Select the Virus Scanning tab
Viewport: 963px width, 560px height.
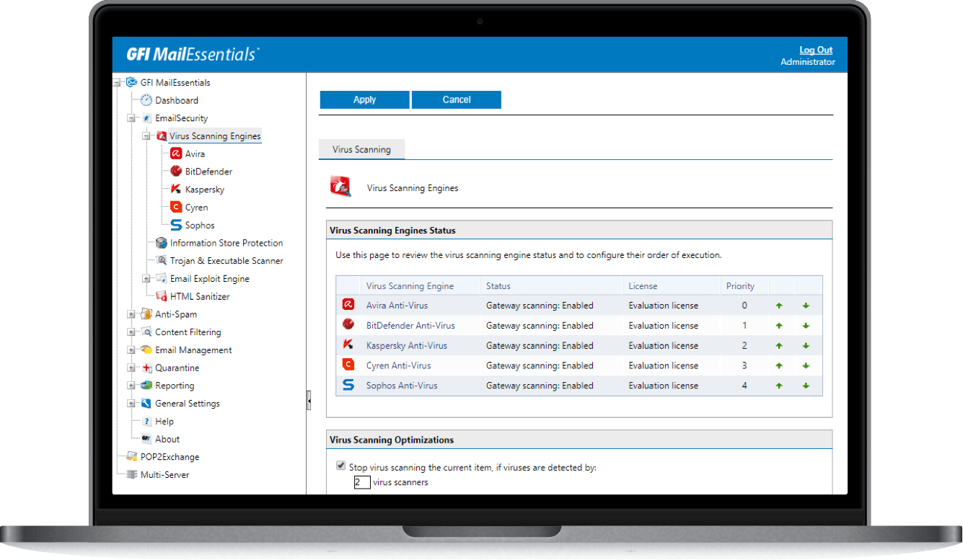[x=361, y=149]
